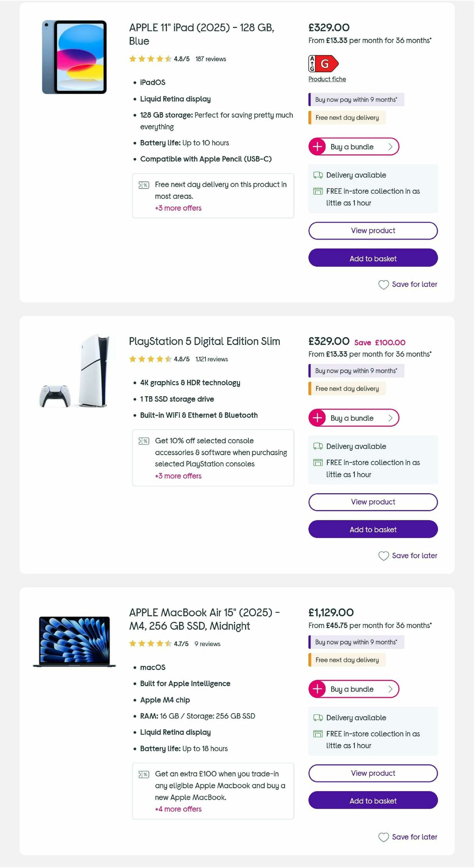Save the iPad for later using heart icon

coord(383,284)
